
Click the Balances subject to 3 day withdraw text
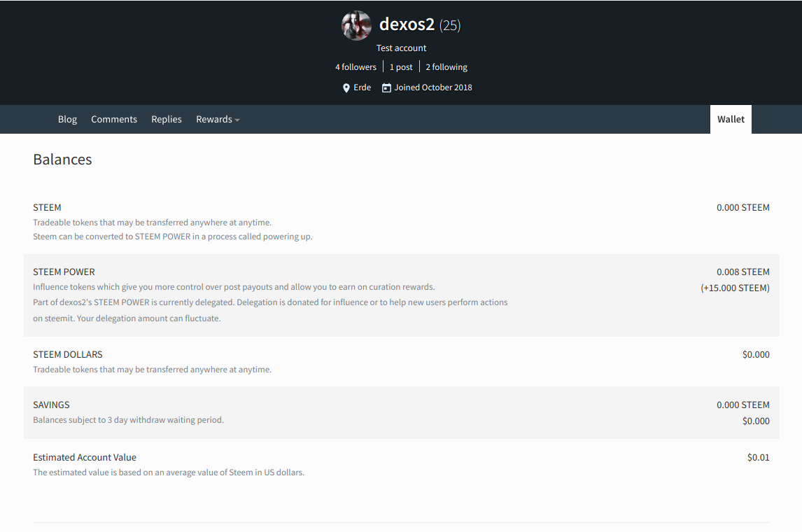point(128,420)
